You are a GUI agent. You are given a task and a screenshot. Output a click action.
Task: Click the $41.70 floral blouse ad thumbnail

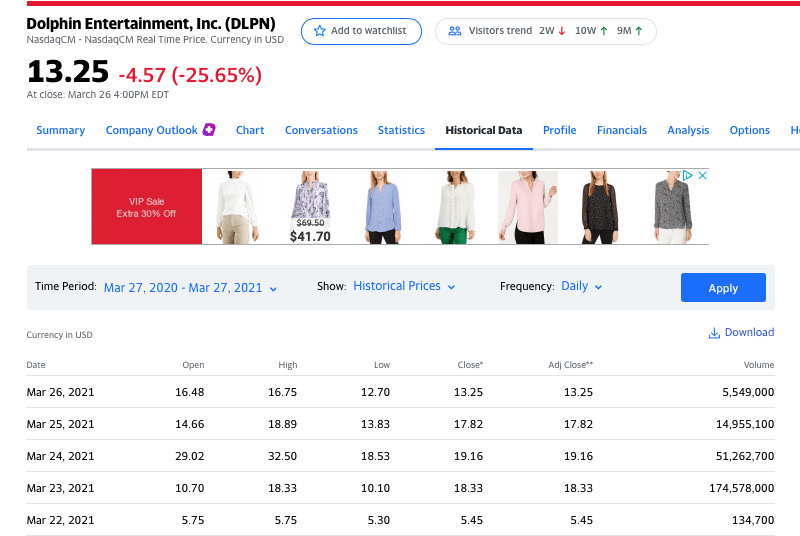tap(310, 207)
